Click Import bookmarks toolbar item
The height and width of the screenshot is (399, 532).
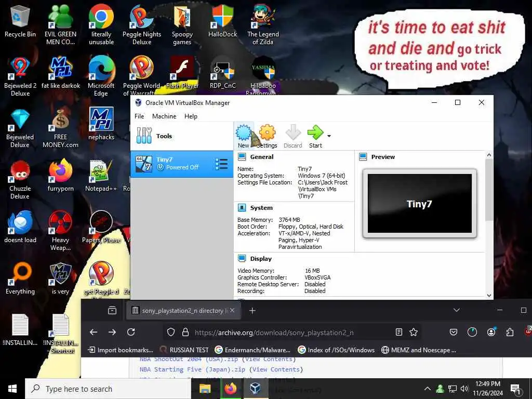pos(121,350)
